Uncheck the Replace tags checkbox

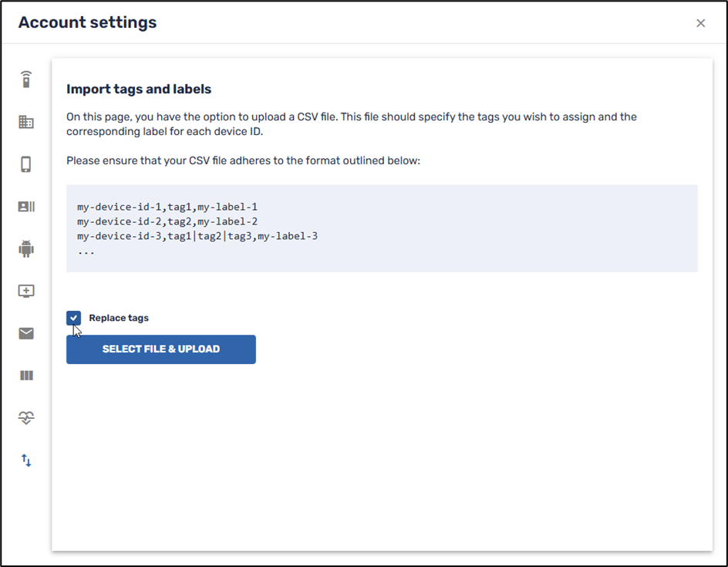click(x=73, y=318)
